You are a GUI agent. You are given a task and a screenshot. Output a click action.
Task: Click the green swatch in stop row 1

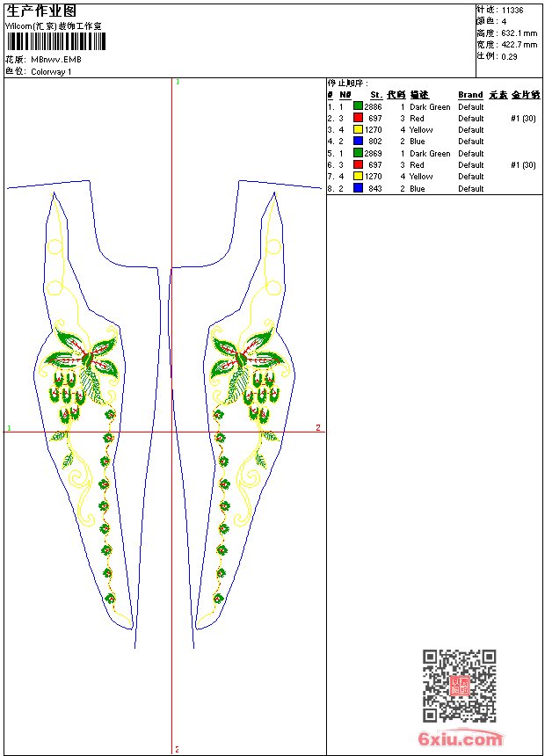(358, 106)
